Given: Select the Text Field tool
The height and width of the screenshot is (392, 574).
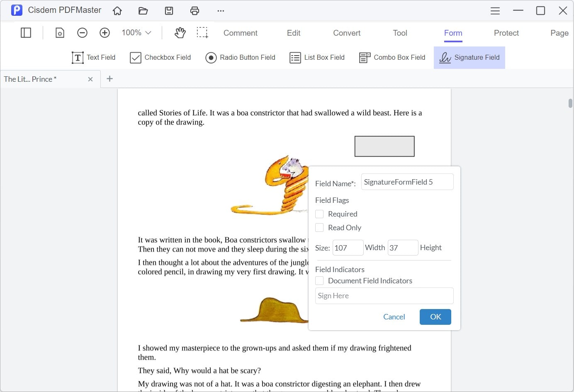Looking at the screenshot, I should 93,58.
